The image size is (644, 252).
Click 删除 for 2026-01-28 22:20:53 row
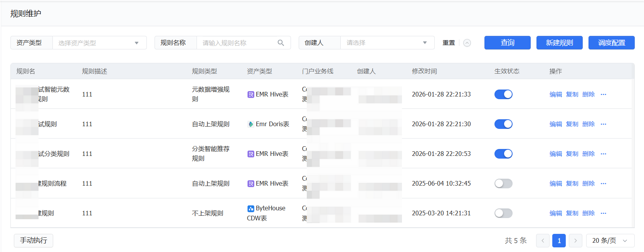point(589,154)
